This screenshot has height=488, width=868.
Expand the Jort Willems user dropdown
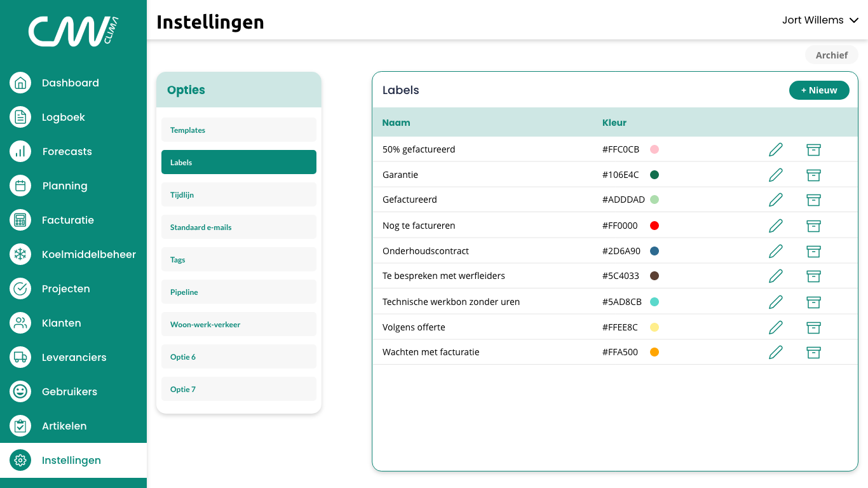pyautogui.click(x=820, y=20)
